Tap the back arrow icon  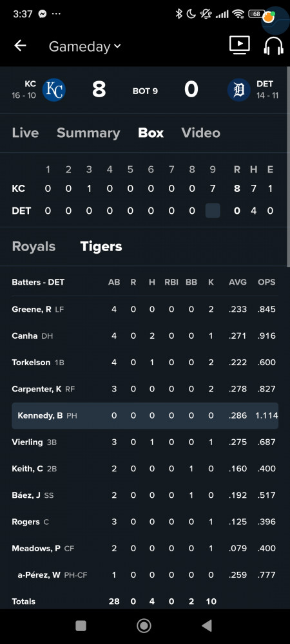(x=20, y=46)
